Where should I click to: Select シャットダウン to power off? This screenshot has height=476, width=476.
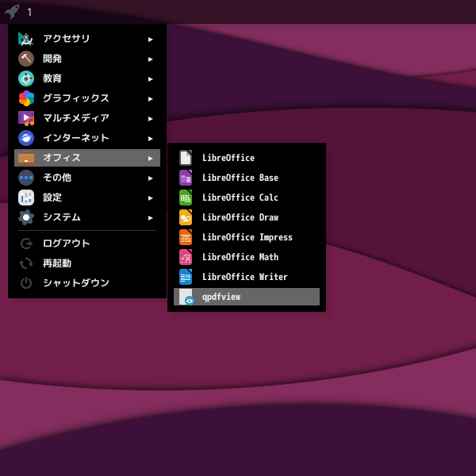[75, 283]
